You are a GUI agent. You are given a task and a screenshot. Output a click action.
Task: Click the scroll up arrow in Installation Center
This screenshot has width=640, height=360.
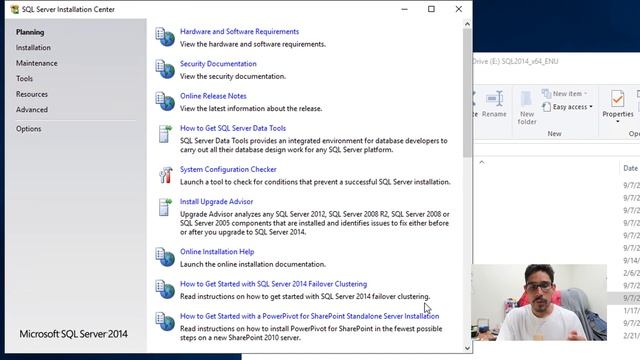tap(467, 24)
